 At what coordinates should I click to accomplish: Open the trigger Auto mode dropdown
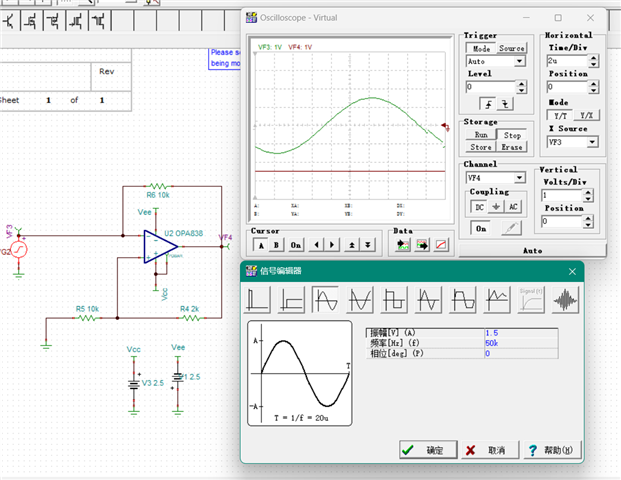(x=519, y=62)
